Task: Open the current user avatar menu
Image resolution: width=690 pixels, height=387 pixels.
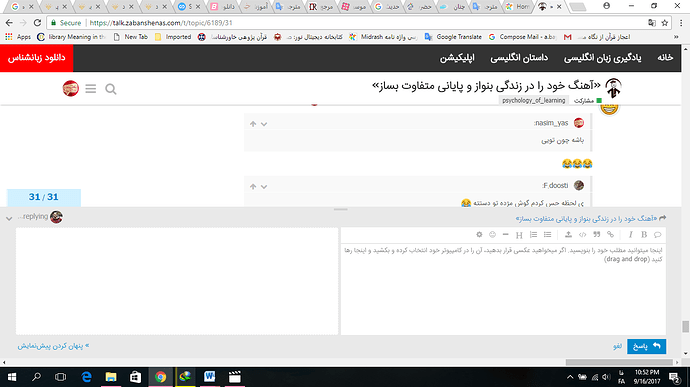Action: (70, 88)
